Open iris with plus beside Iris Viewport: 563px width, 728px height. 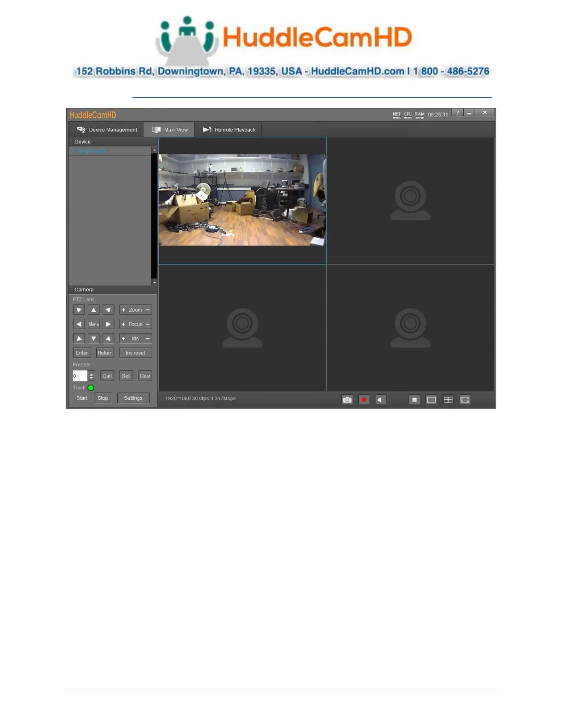coord(123,339)
